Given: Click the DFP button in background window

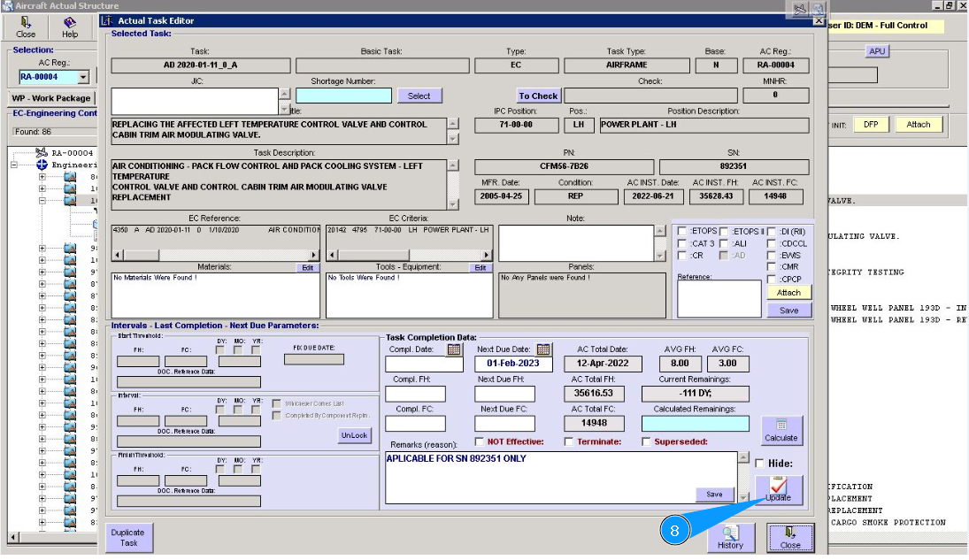Looking at the screenshot, I should click(871, 124).
